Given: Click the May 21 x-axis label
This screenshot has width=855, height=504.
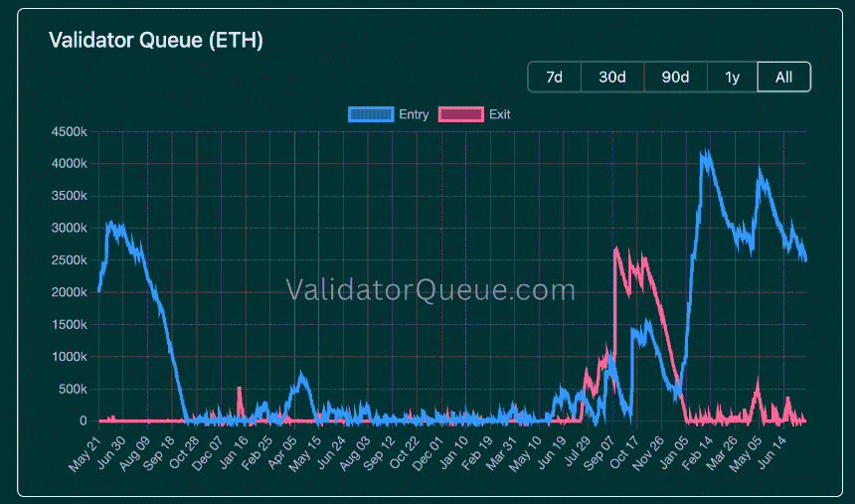Looking at the screenshot, I should tap(84, 452).
